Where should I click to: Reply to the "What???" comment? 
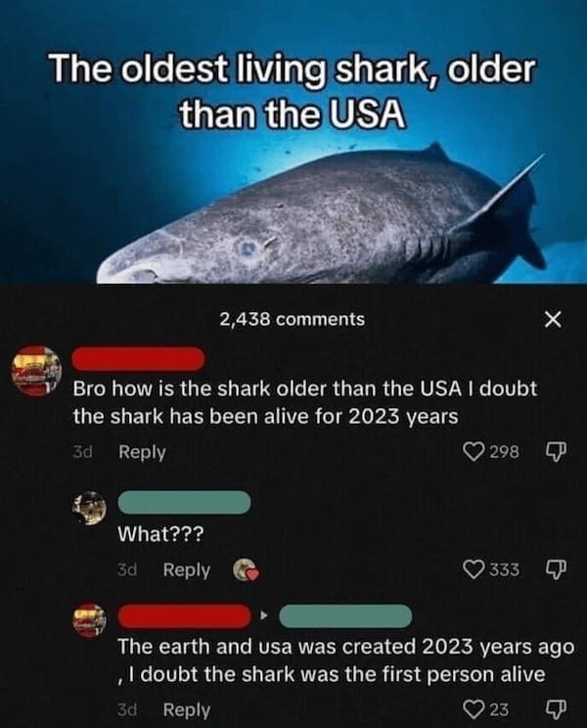click(187, 570)
